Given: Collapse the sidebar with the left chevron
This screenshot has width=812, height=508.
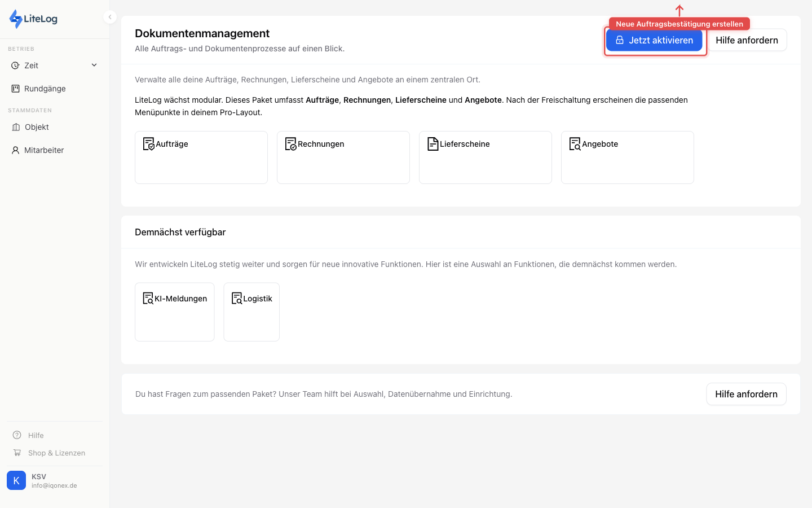Looking at the screenshot, I should pos(110,17).
